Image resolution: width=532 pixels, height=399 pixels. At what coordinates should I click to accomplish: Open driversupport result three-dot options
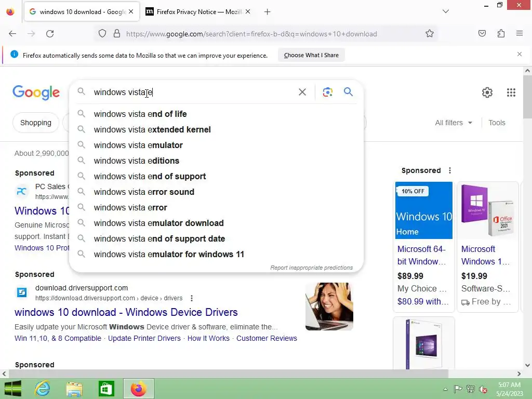click(192, 298)
